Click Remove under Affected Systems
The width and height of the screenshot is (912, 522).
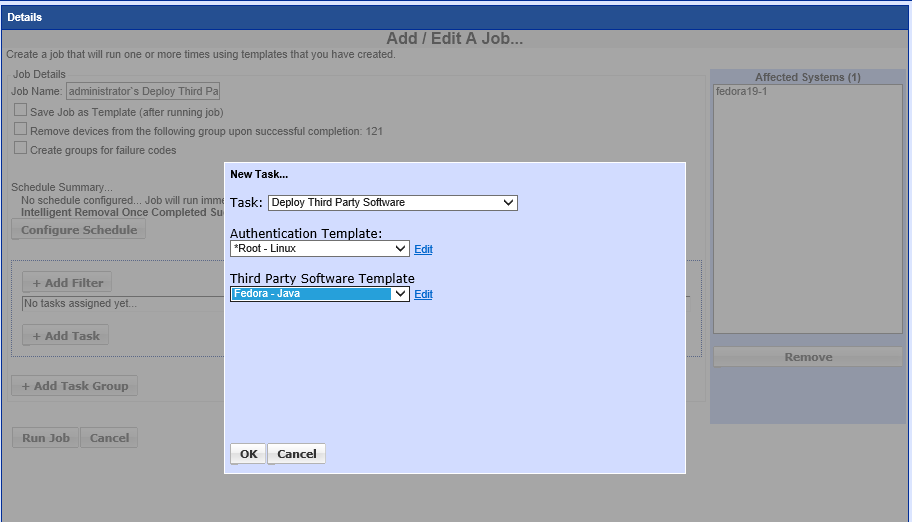pyautogui.click(x=807, y=357)
